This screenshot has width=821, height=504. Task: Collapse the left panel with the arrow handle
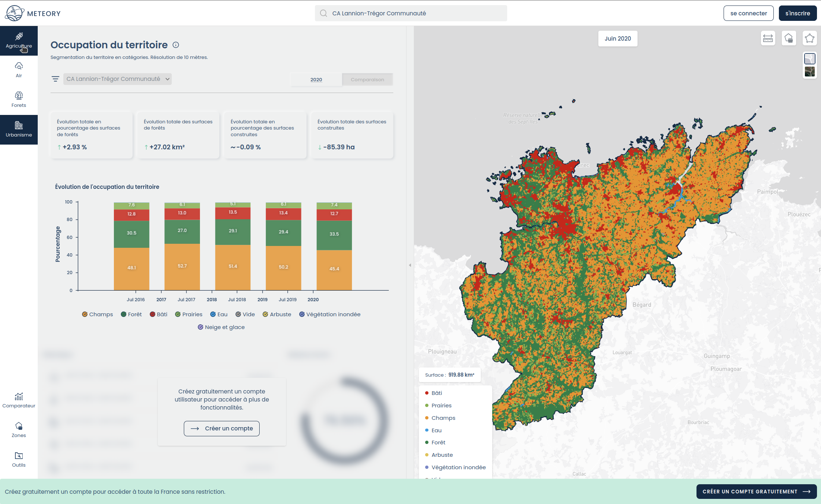tap(410, 265)
